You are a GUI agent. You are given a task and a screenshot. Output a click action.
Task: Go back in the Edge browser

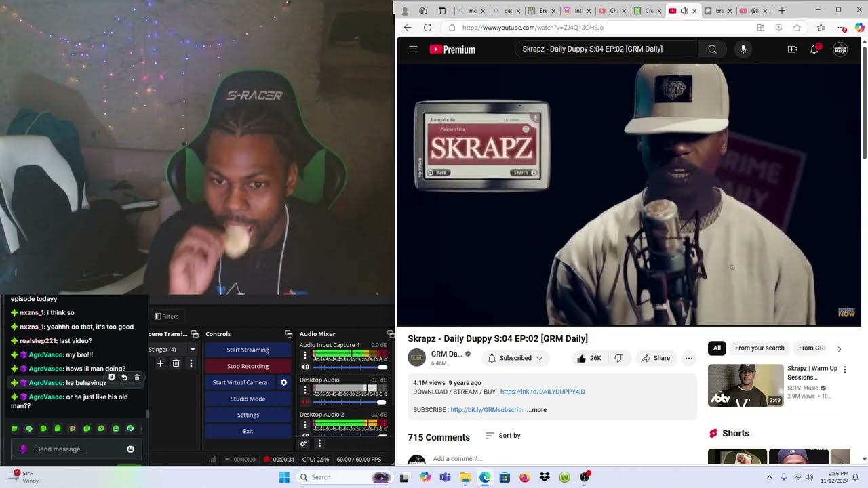coord(408,27)
